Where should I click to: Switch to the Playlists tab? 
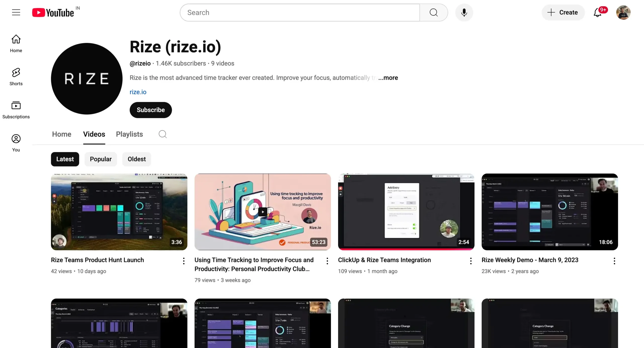[x=129, y=134]
